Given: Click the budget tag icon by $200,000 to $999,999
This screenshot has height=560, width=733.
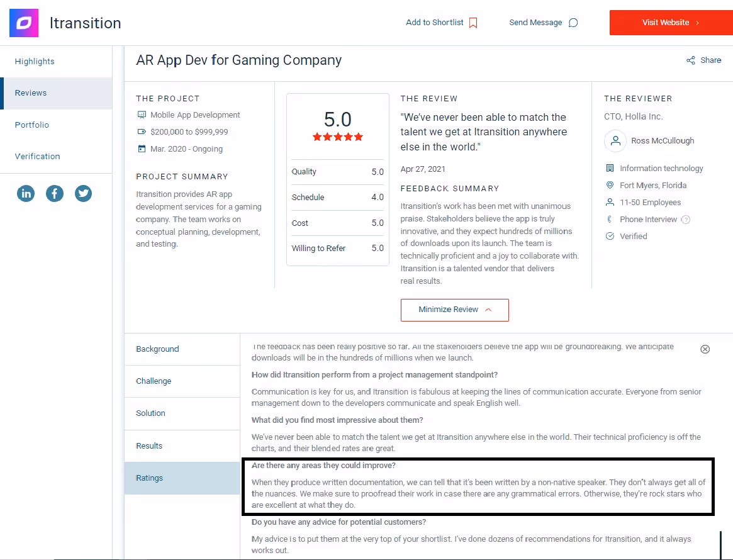Looking at the screenshot, I should (x=142, y=132).
